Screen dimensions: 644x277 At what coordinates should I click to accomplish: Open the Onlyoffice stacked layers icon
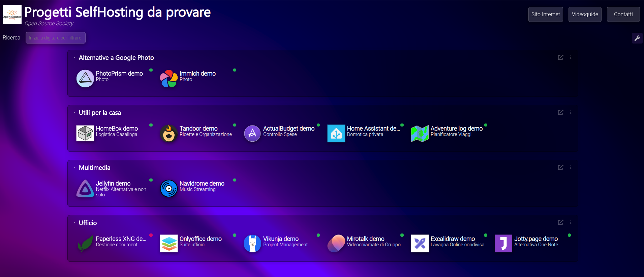click(169, 244)
